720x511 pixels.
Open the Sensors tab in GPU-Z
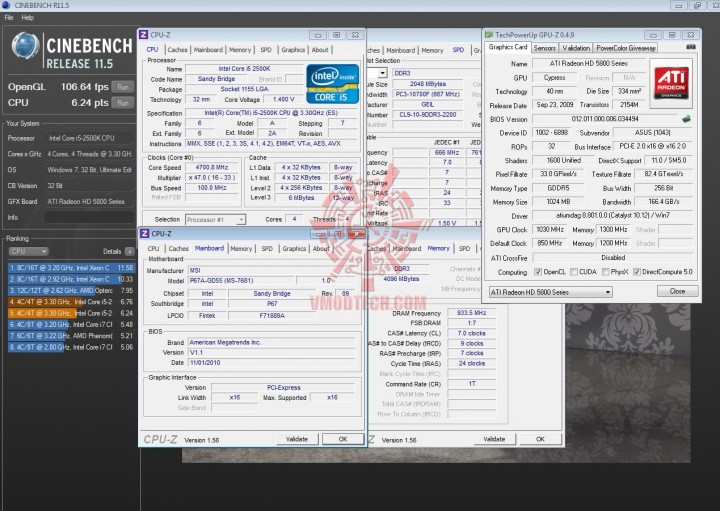point(545,48)
